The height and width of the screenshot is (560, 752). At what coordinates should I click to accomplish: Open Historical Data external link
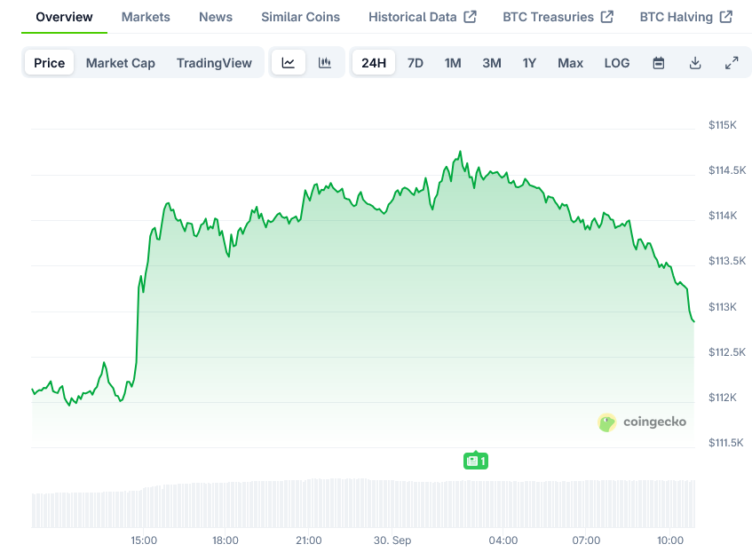click(x=422, y=17)
